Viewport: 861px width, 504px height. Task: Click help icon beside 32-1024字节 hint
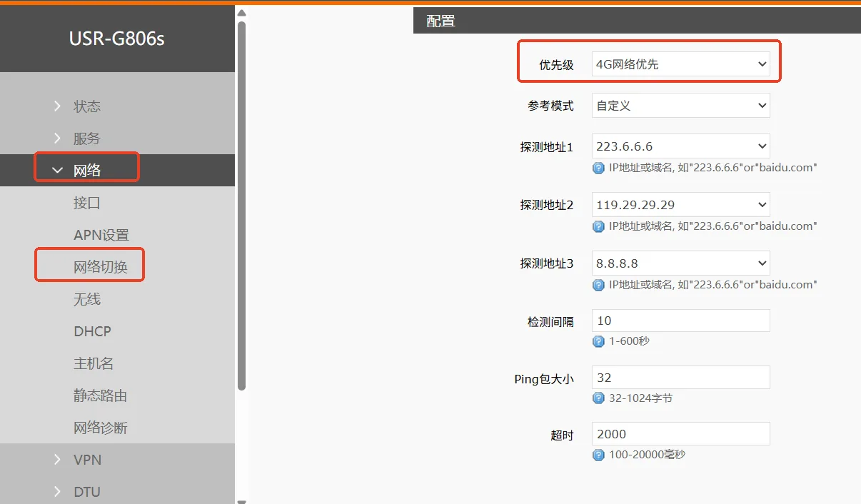point(599,398)
